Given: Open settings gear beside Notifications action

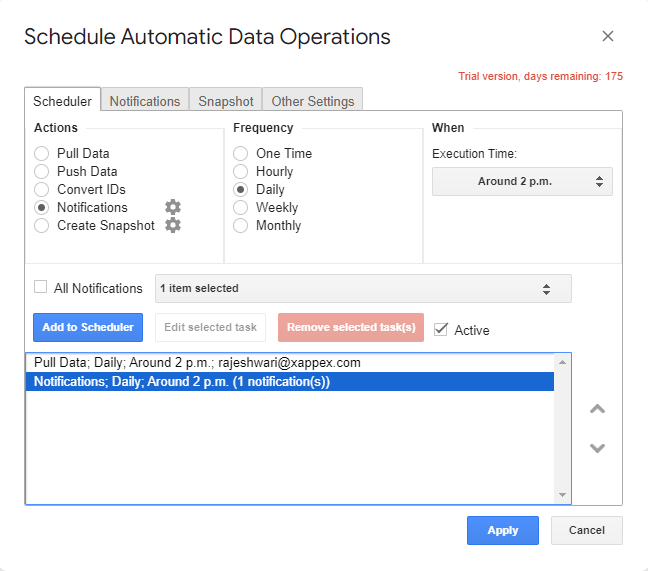Looking at the screenshot, I should [x=173, y=207].
